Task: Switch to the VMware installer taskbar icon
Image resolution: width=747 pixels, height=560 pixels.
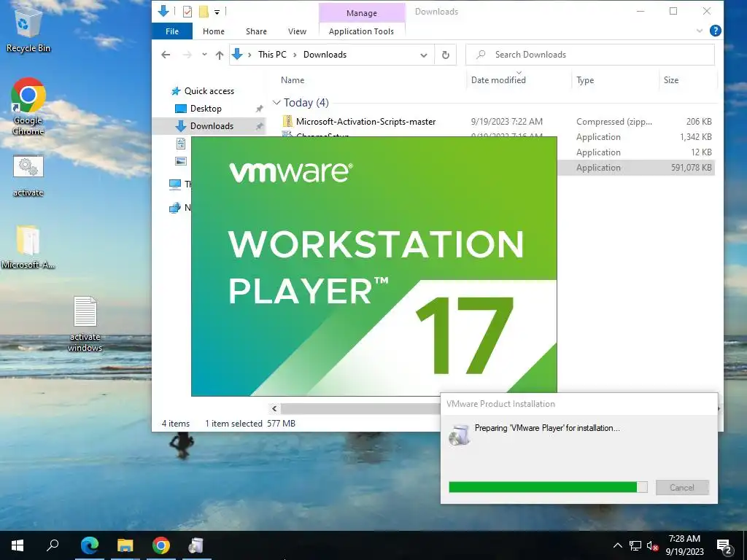Action: coord(196,545)
